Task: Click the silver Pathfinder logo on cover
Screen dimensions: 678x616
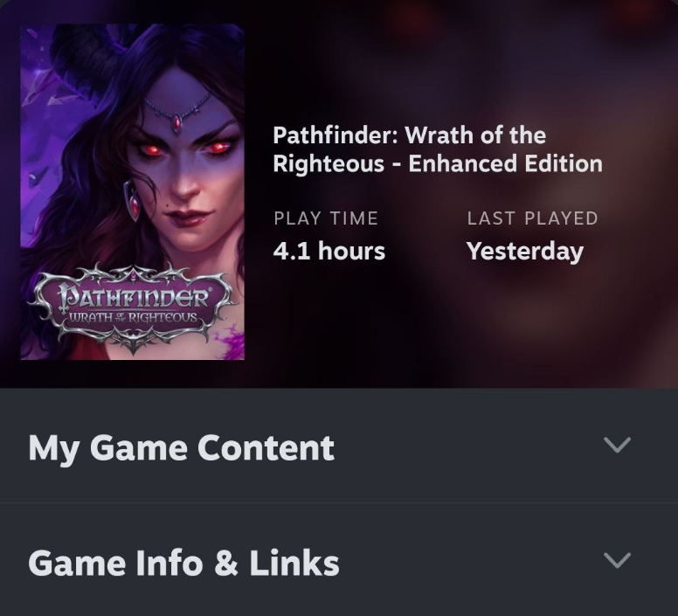Action: (x=133, y=307)
